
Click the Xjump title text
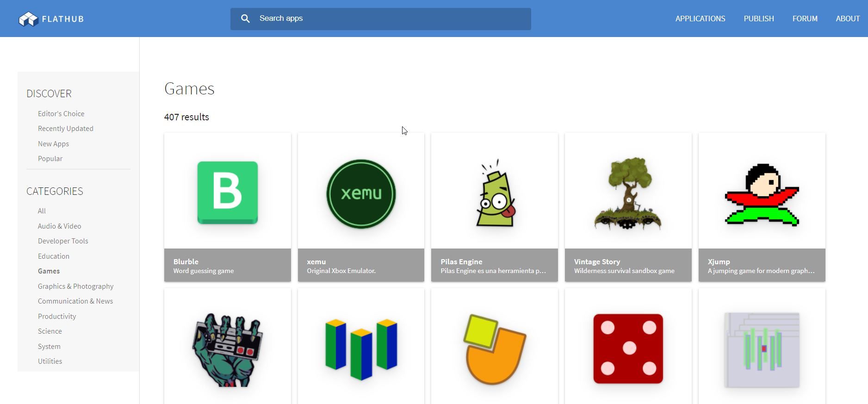pos(719,261)
